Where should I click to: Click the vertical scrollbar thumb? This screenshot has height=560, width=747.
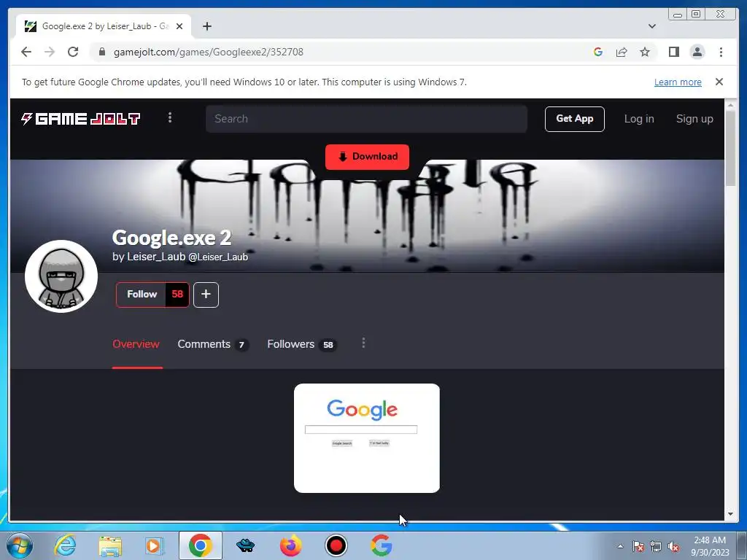pos(730,147)
